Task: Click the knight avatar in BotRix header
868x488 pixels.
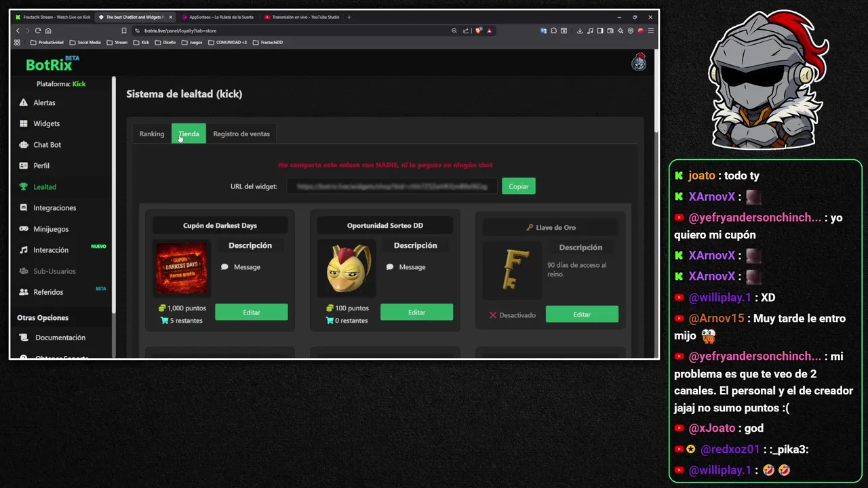Action: tap(639, 62)
